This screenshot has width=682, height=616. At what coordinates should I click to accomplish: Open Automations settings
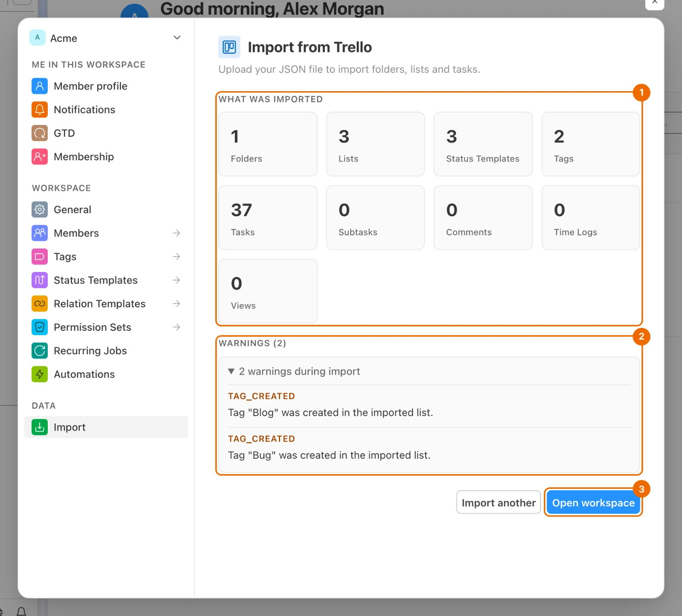click(106, 374)
